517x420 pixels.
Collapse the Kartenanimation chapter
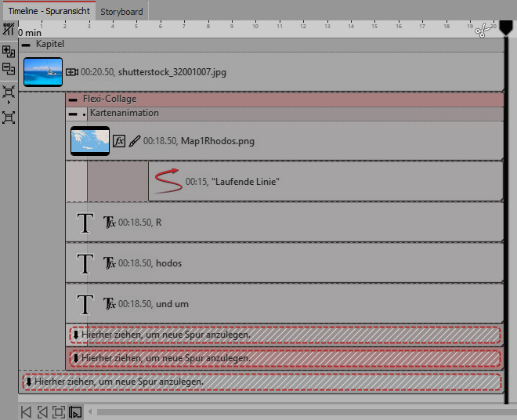click(73, 114)
